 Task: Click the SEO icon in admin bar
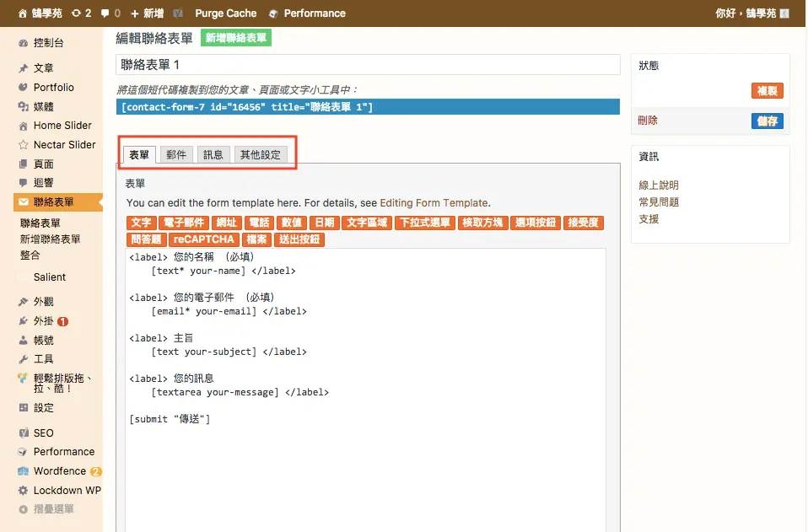(178, 13)
